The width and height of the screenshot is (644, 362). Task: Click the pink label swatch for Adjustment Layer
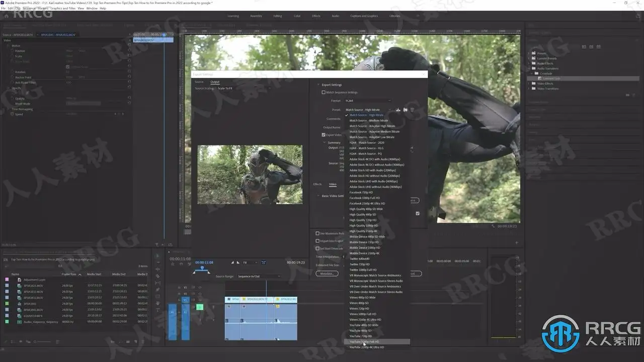[7, 280]
